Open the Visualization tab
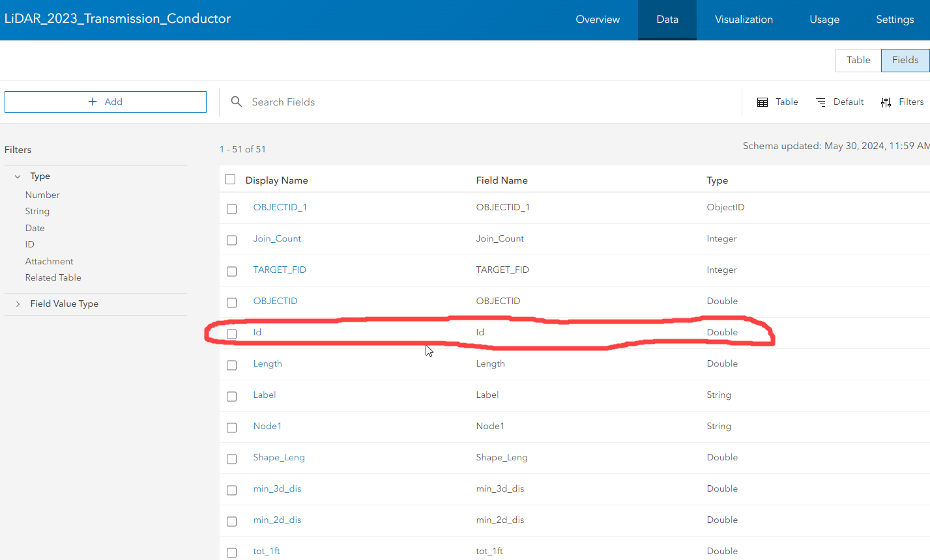 [744, 19]
